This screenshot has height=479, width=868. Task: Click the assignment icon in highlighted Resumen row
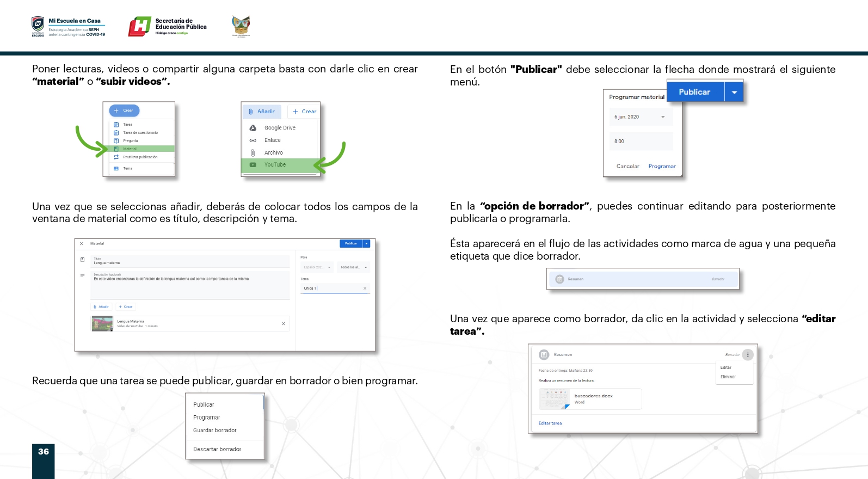[559, 279]
